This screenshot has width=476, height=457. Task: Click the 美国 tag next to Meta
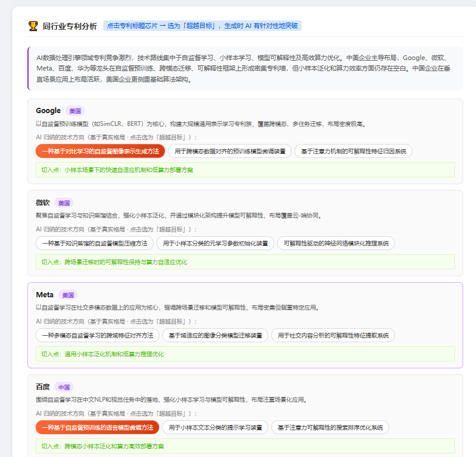[68, 295]
